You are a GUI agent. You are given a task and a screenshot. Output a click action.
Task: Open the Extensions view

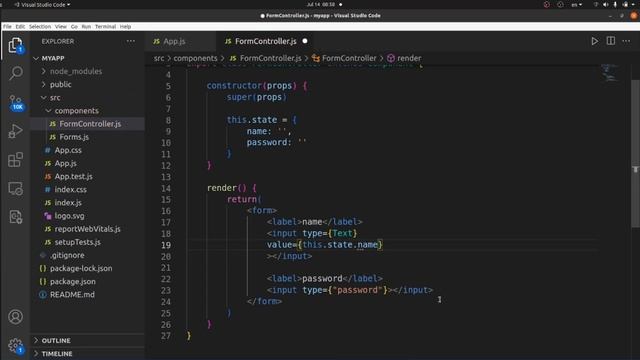(x=16, y=160)
